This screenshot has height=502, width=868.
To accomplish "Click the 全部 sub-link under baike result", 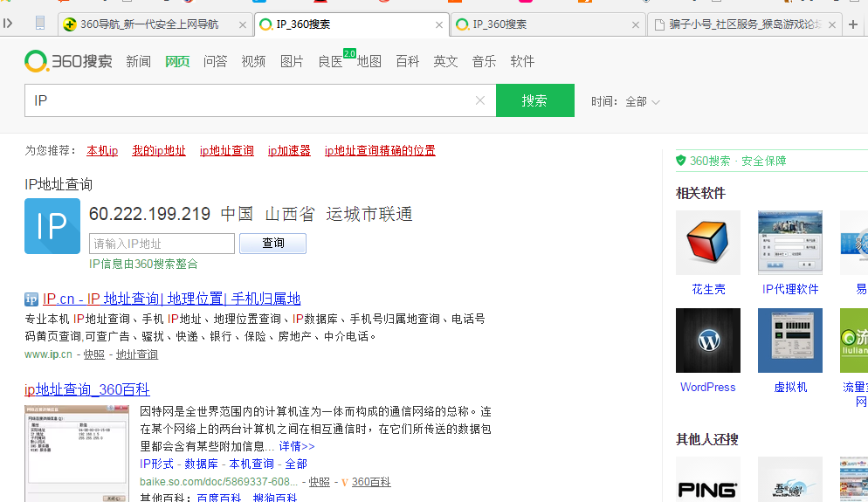I will (296, 464).
